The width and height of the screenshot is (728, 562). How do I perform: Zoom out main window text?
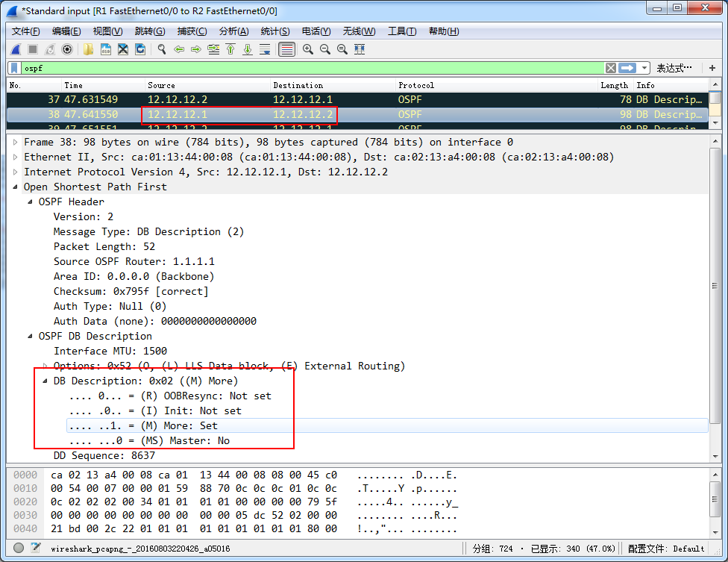point(325,49)
